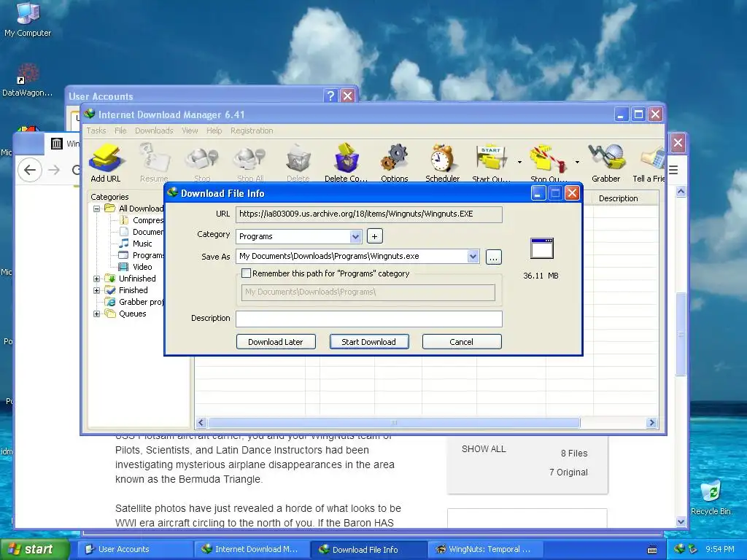Screen dimensions: 747x560
Task: Click the horizontal scrollbar in download list
Action: tap(394, 422)
